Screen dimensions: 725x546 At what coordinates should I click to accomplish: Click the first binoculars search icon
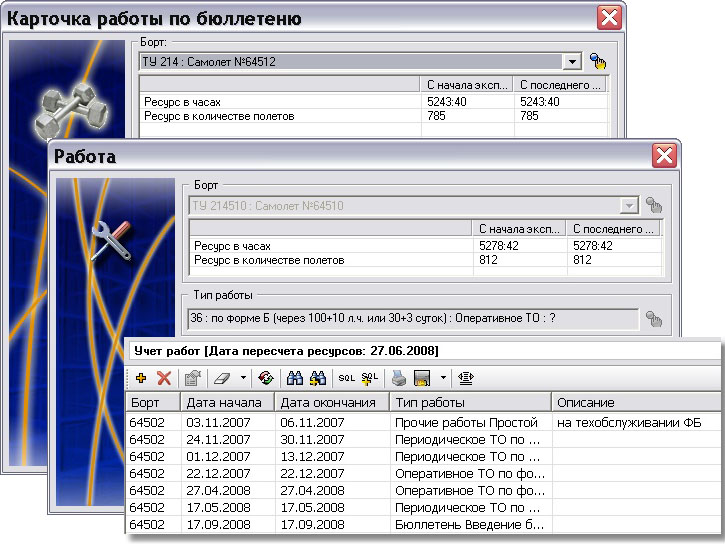coord(295,378)
